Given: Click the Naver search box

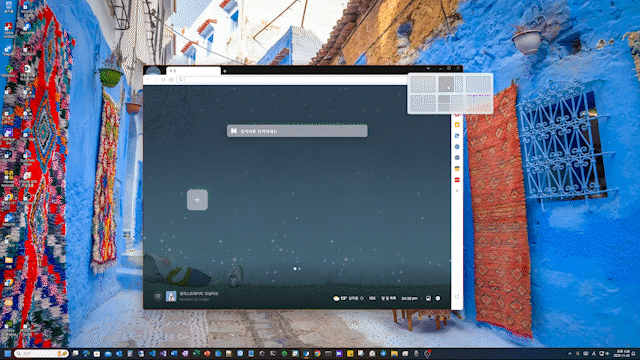Looking at the screenshot, I should (297, 131).
